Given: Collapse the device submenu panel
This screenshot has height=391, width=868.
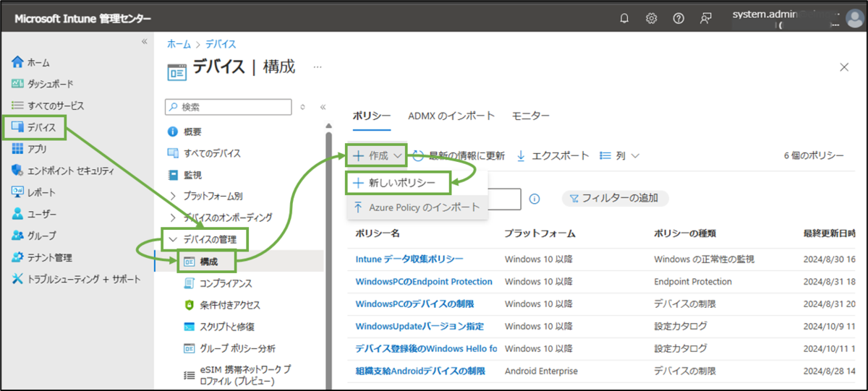Looking at the screenshot, I should click(323, 107).
